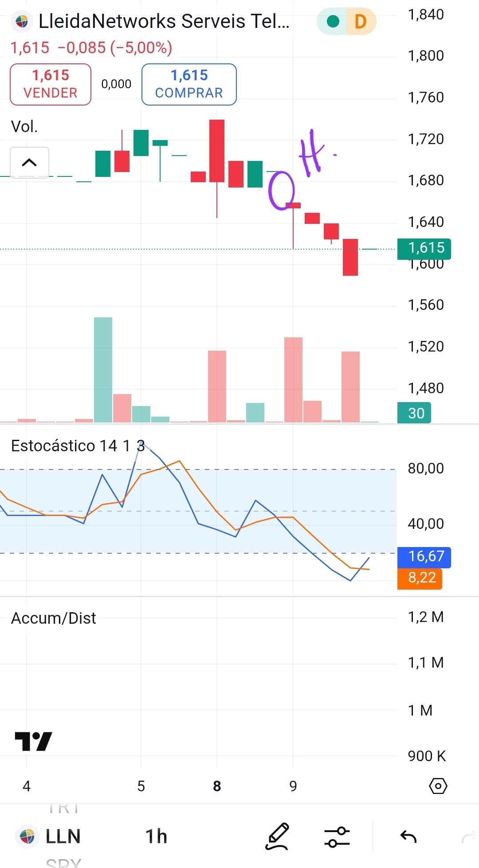
Task: Select the Accum/Dist indicator label
Action: point(53,618)
